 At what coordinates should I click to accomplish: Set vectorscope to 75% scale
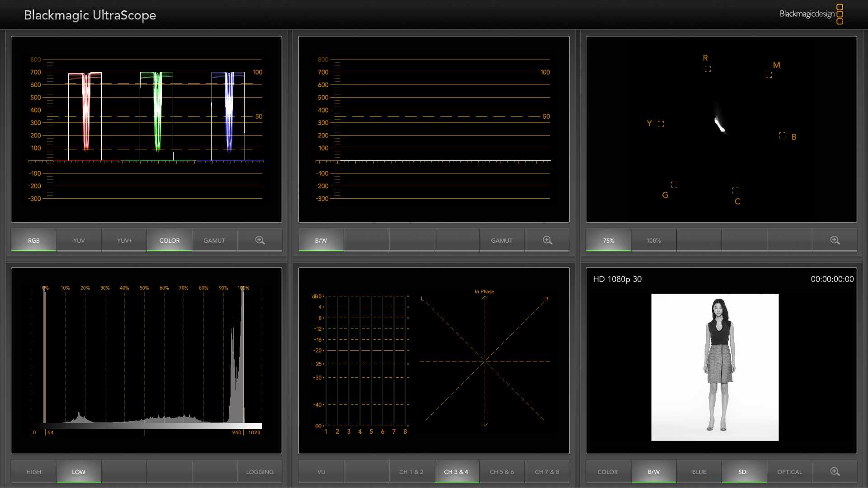tap(609, 240)
